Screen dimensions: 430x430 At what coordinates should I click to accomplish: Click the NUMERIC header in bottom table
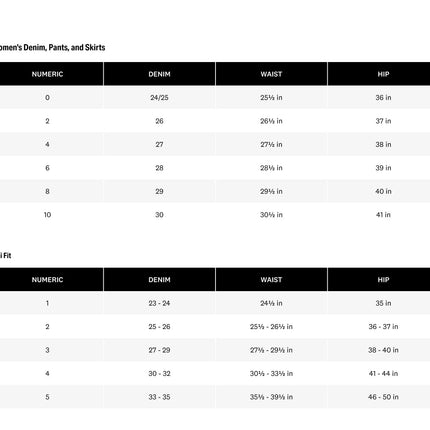click(x=47, y=280)
